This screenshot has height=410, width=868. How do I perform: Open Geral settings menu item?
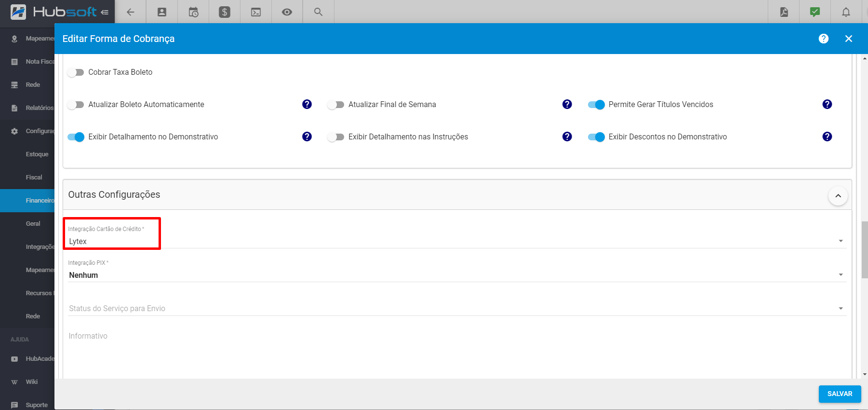[27, 224]
